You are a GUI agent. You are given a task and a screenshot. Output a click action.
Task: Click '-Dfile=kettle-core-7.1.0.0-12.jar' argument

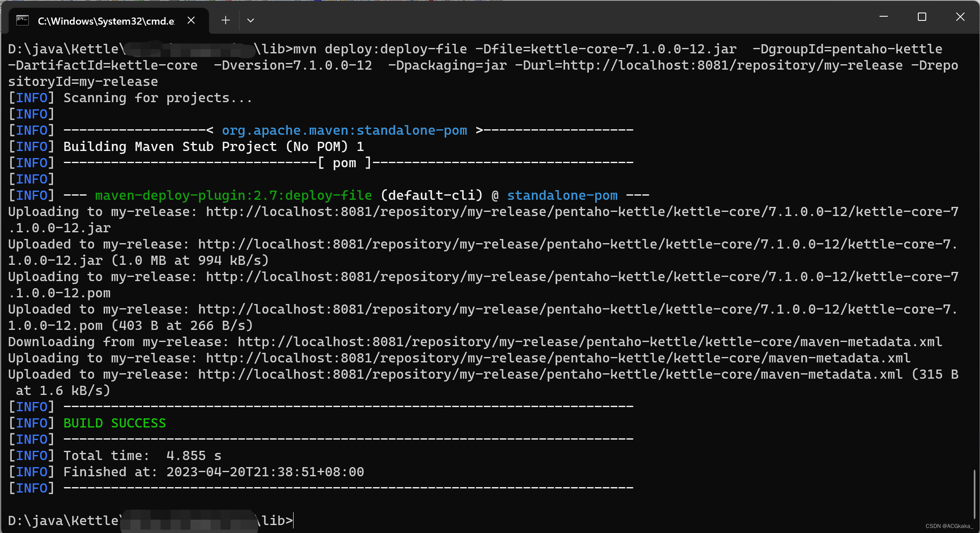click(x=606, y=49)
